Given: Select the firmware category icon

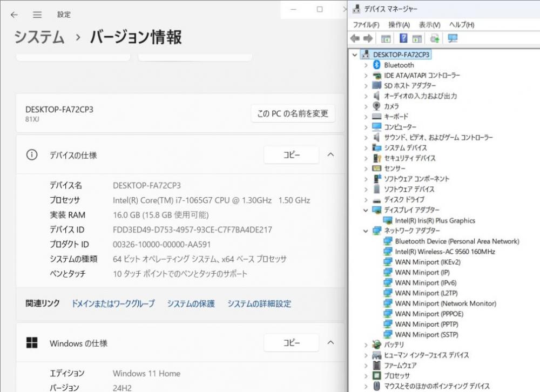Looking at the screenshot, I should click(377, 365).
